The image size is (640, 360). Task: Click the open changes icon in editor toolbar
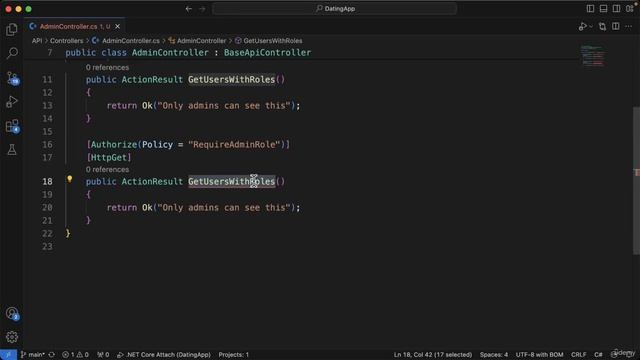tap(602, 27)
